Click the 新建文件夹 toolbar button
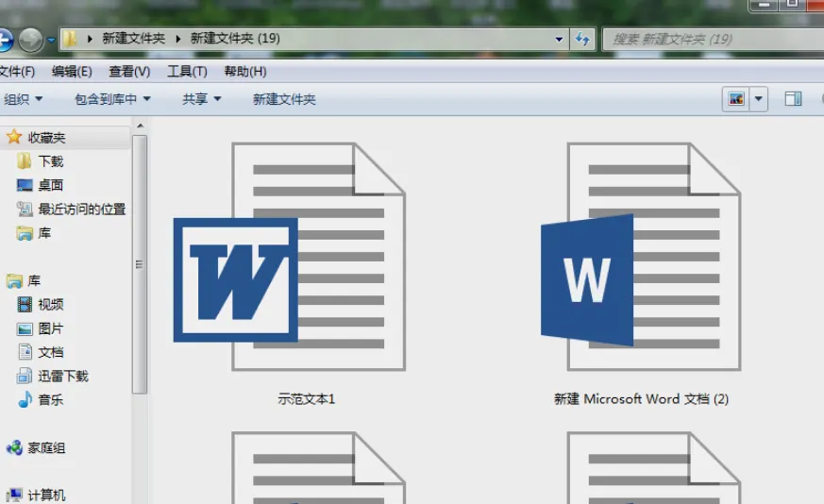 pyautogui.click(x=284, y=99)
